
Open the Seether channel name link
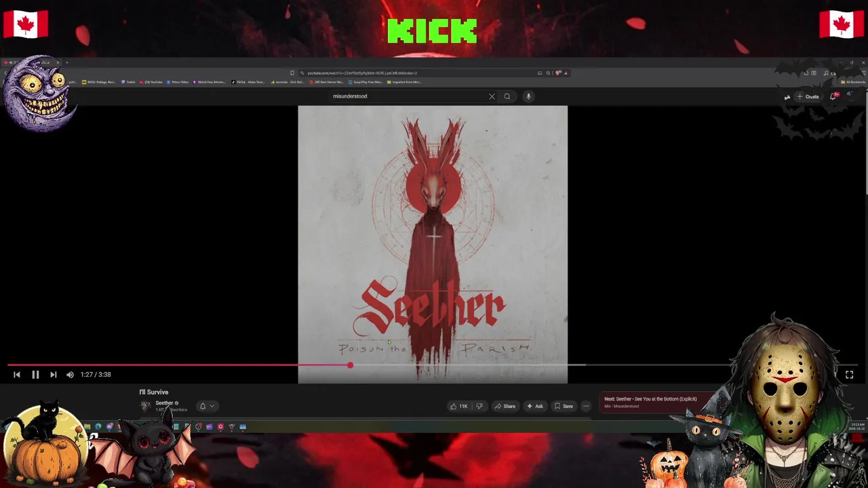pyautogui.click(x=164, y=403)
